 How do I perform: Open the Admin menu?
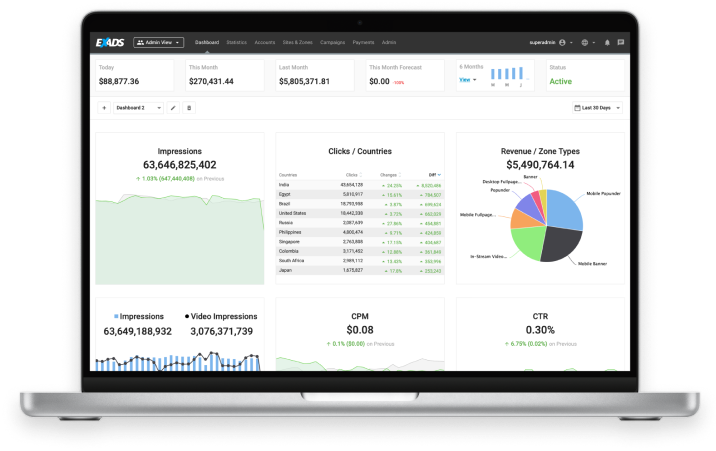click(x=389, y=42)
